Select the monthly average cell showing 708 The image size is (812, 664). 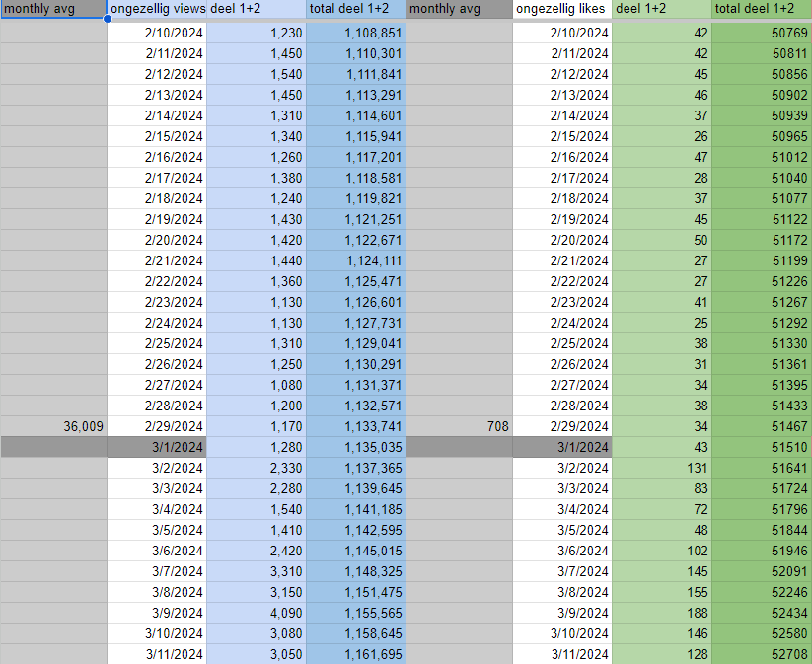[x=459, y=426]
